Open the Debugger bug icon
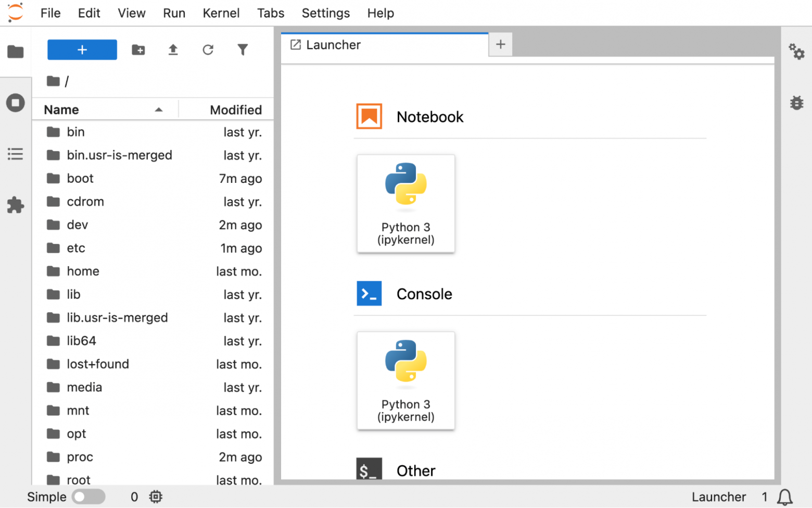The width and height of the screenshot is (812, 508). pos(796,103)
